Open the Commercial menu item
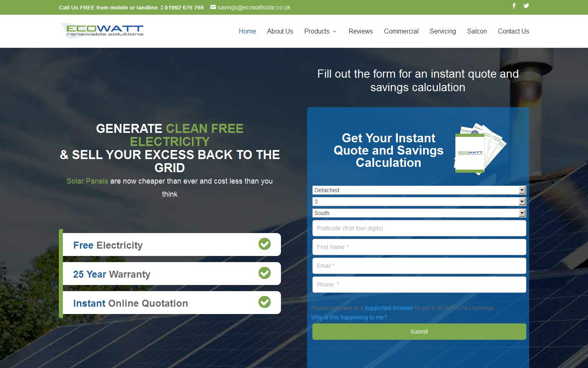 pyautogui.click(x=401, y=31)
